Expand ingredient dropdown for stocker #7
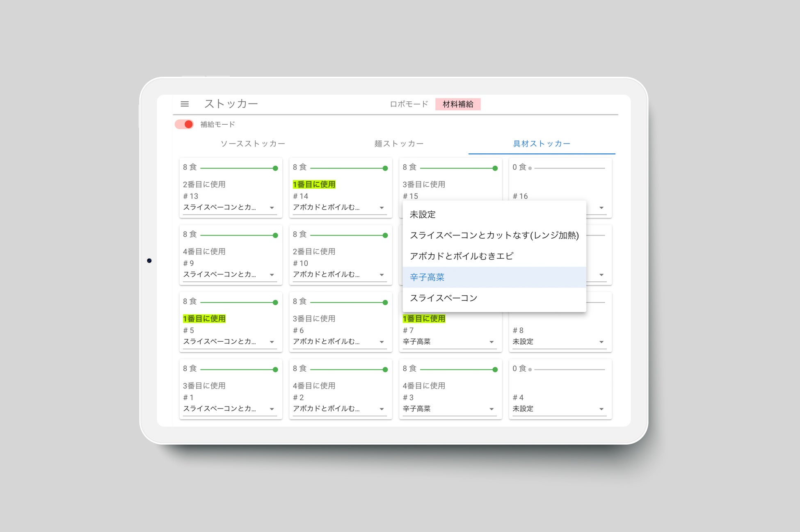The height and width of the screenshot is (532, 800). 491,342
